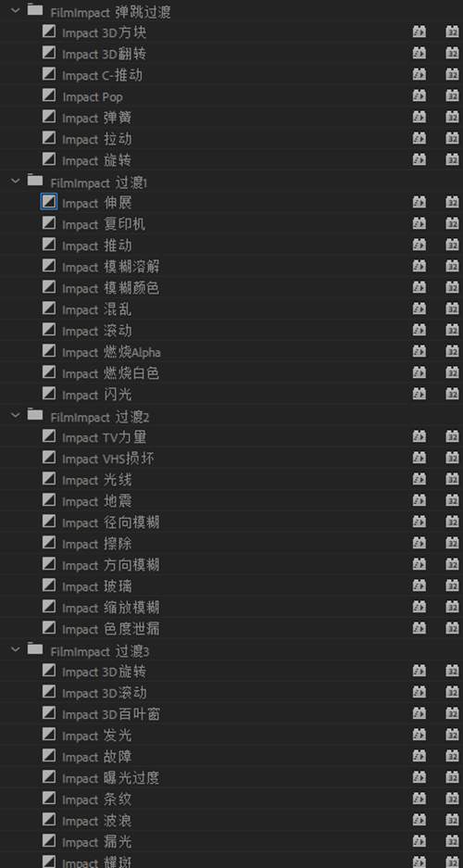Collapse the FilmImpact 过渡2 folder

coord(16,415)
